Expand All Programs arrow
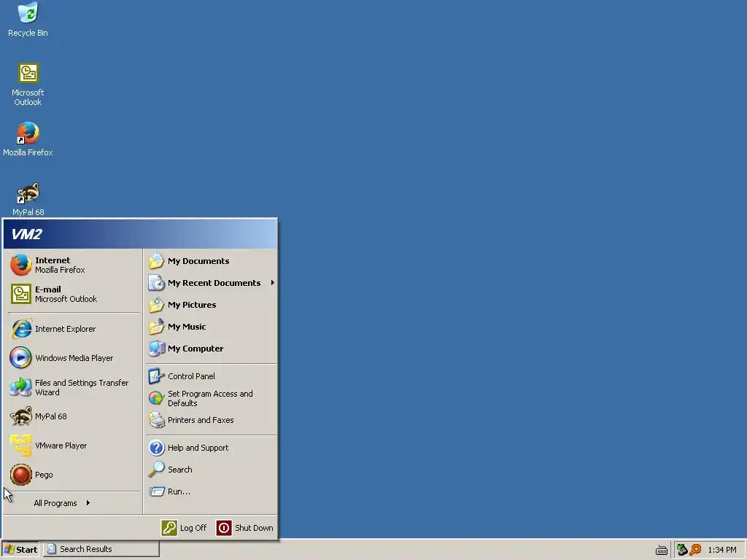The image size is (747, 560). (x=88, y=503)
